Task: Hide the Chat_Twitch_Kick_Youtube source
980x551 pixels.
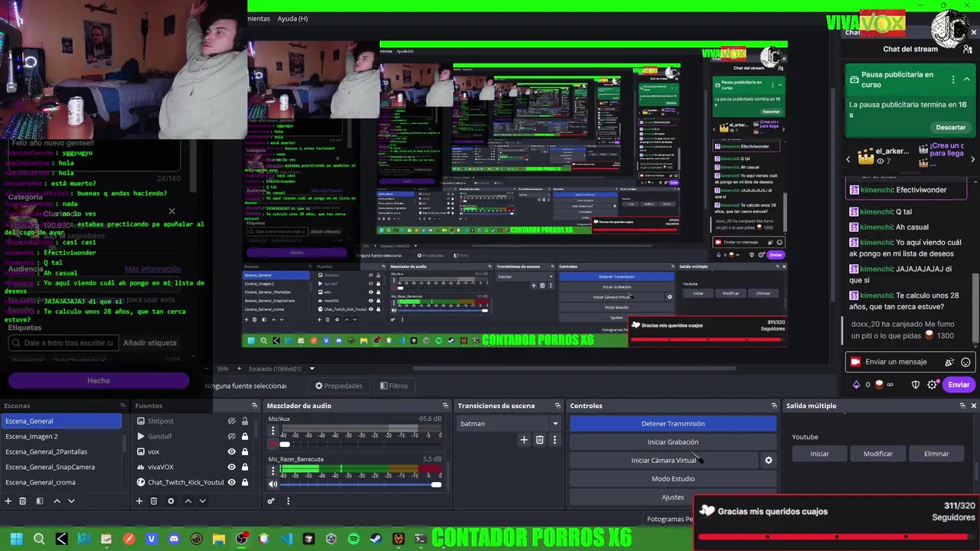Action: pyautogui.click(x=231, y=482)
